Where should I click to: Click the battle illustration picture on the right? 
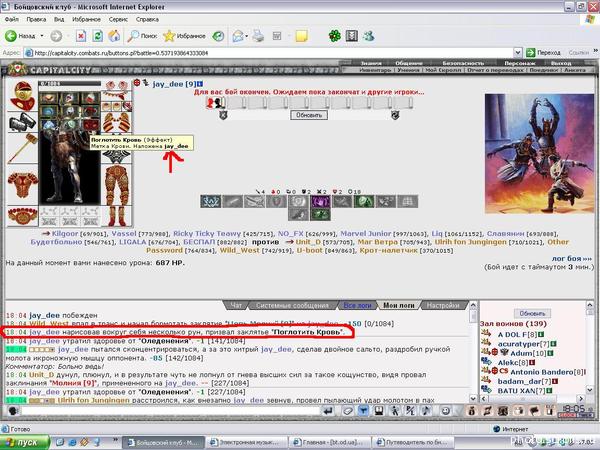pyautogui.click(x=539, y=153)
